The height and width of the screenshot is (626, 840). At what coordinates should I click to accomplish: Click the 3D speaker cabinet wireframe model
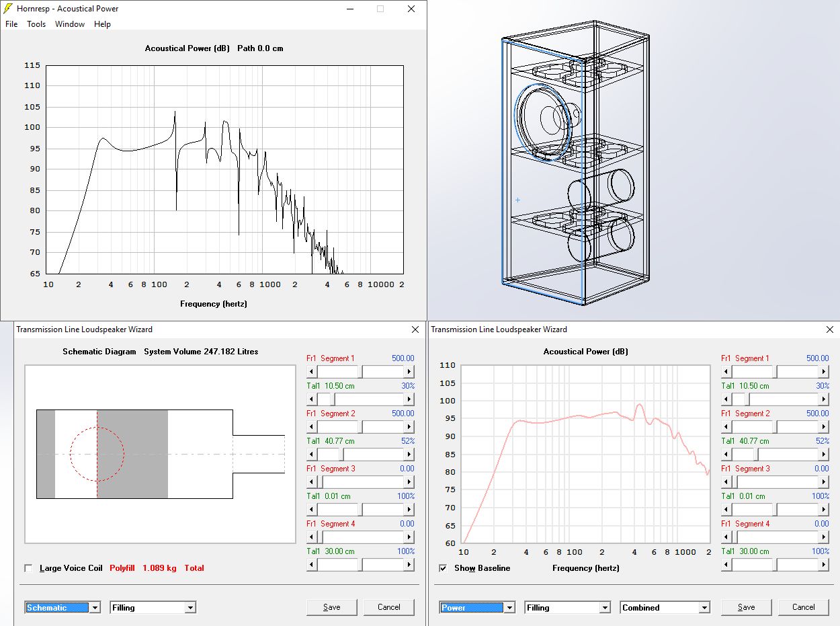(x=577, y=164)
